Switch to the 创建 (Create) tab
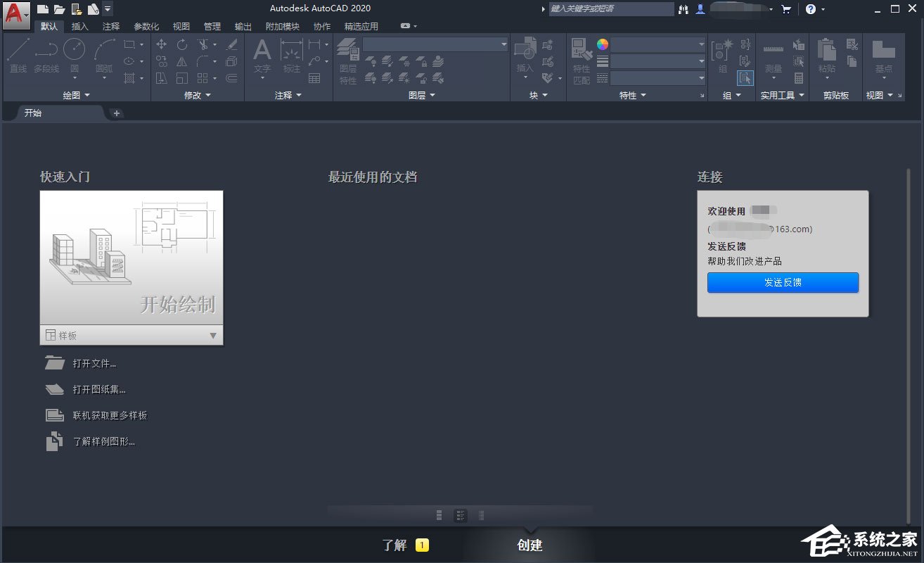 529,544
